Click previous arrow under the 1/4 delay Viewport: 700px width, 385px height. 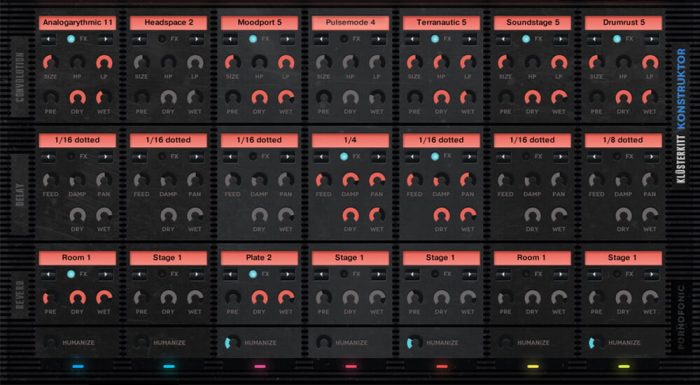coord(321,157)
